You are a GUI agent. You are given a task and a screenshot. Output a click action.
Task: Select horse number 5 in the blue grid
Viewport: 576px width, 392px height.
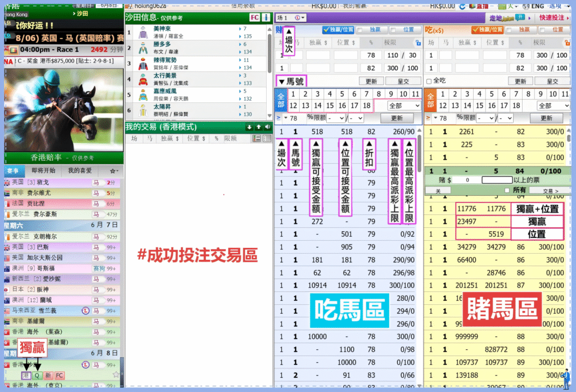coord(342,94)
